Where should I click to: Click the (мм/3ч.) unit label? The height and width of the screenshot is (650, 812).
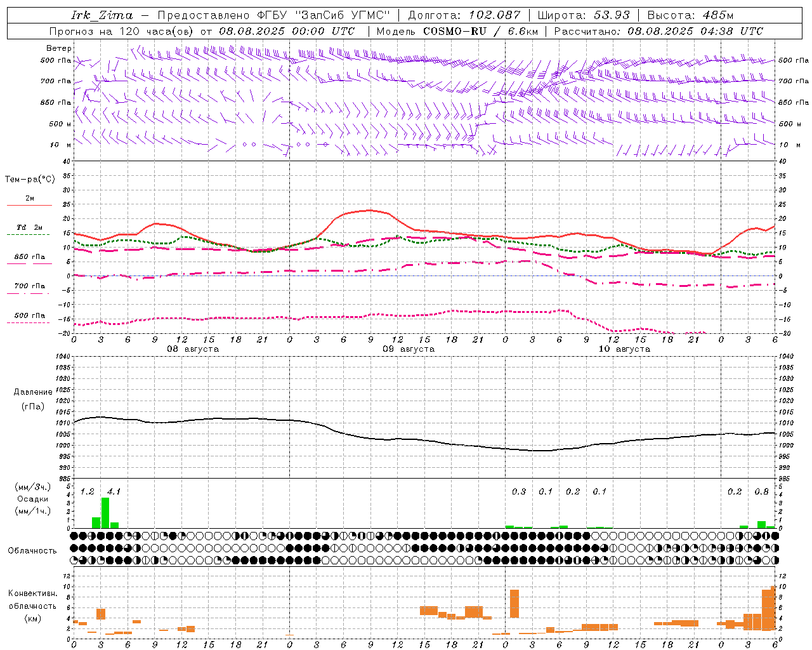[x=33, y=487]
